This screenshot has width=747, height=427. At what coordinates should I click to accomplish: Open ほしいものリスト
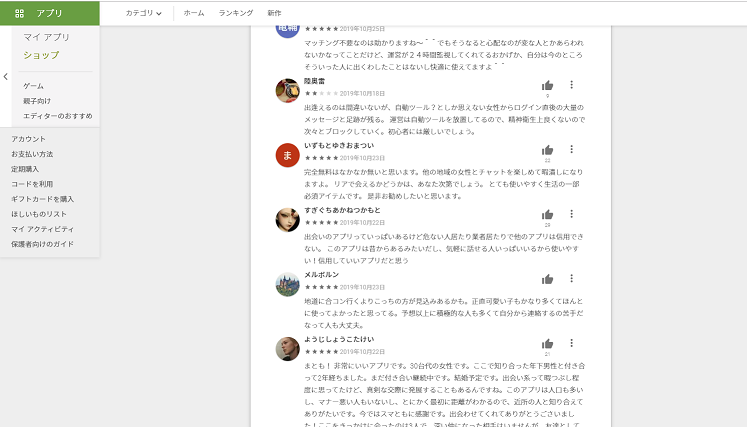click(39, 214)
